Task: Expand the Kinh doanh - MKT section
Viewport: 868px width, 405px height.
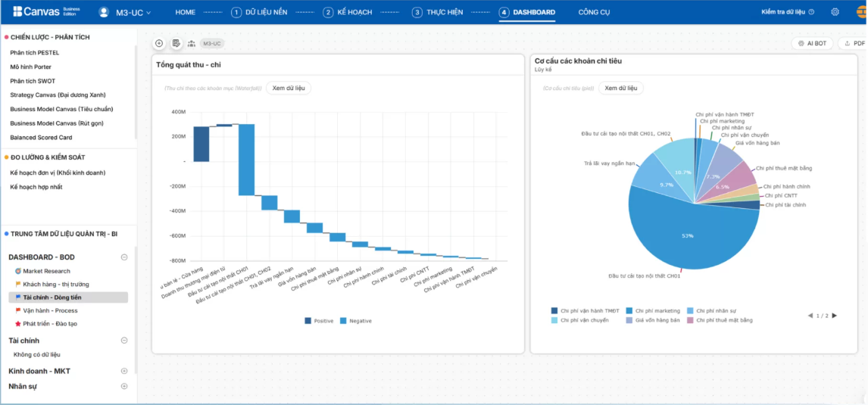Action: pos(124,371)
